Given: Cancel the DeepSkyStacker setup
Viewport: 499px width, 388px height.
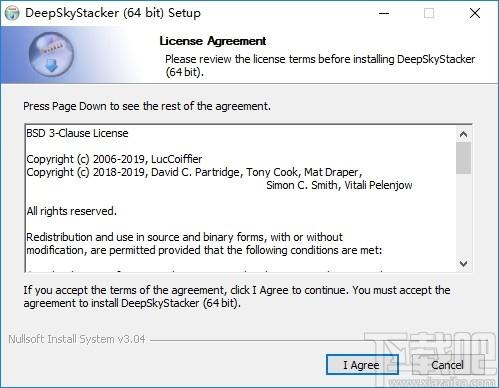Looking at the screenshot, I should (448, 365).
